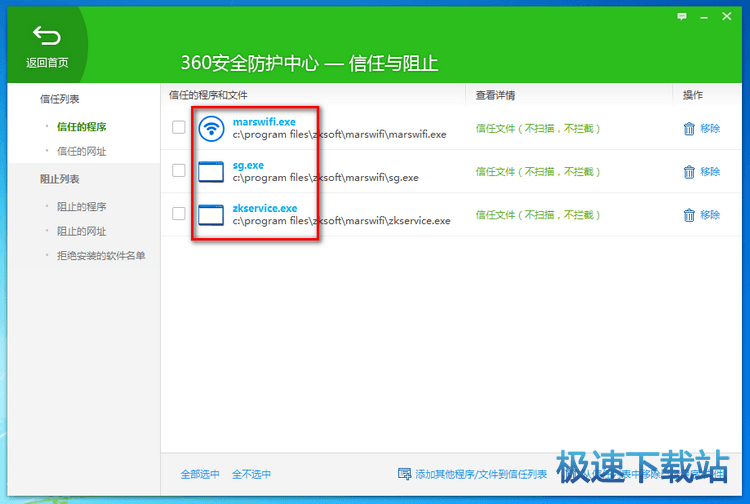
Task: Click the marswifi.exe file path text
Action: (340, 135)
